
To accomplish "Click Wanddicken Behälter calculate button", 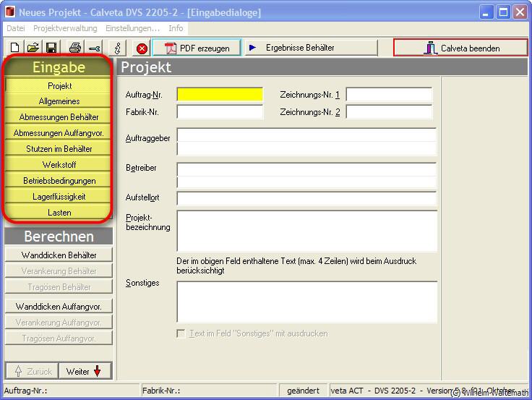I will [59, 255].
